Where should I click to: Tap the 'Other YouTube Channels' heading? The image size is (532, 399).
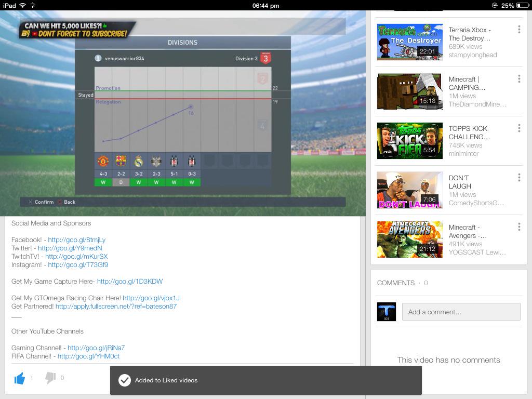47,331
